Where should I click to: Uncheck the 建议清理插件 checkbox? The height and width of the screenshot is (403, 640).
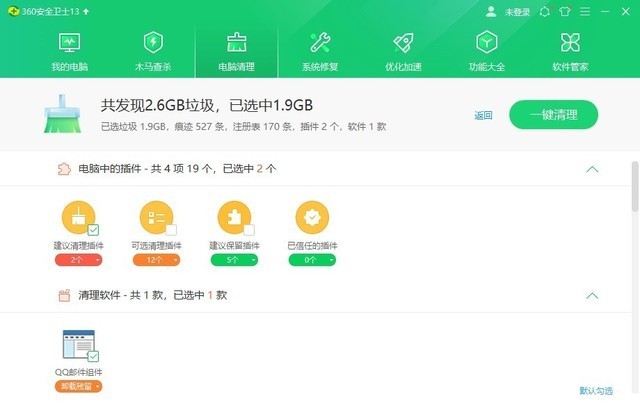(93, 230)
